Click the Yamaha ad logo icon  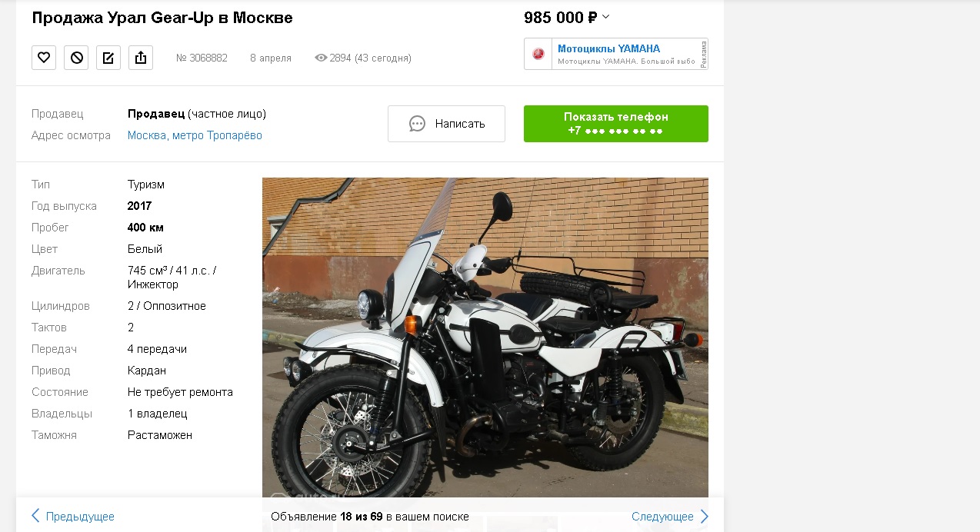(x=538, y=54)
